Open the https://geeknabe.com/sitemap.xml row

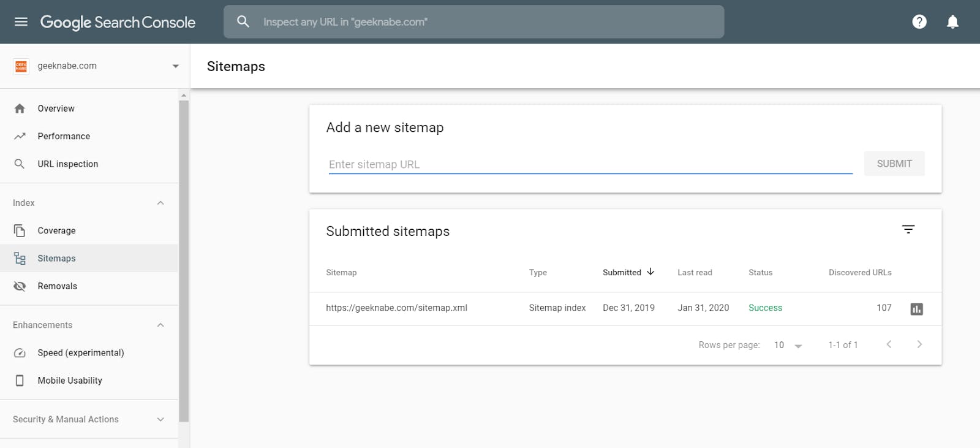(625, 308)
